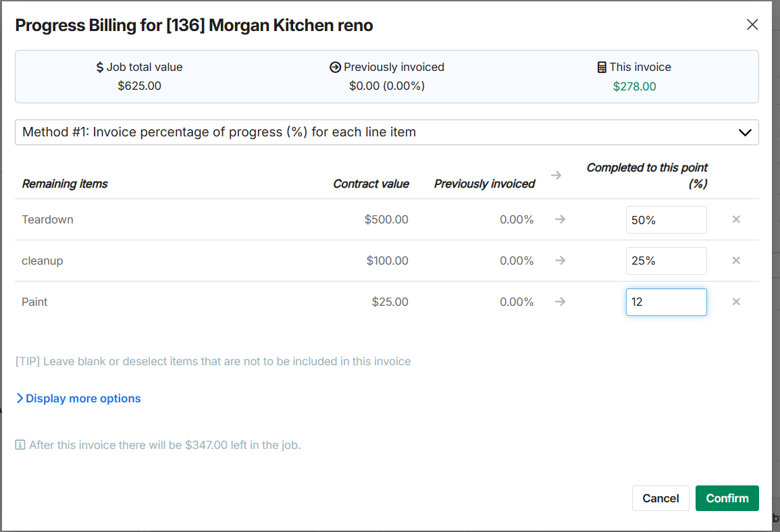Remove the Teardown line item
This screenshot has height=532, width=780.
736,219
